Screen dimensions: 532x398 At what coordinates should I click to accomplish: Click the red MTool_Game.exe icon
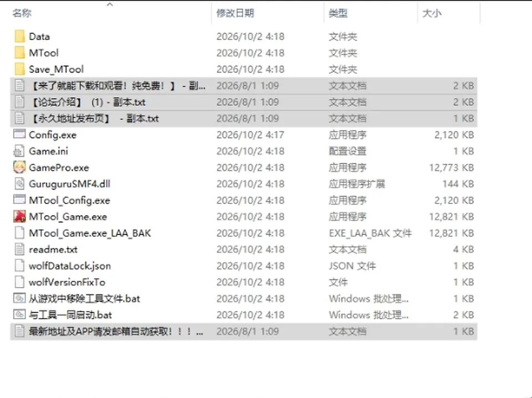[19, 217]
